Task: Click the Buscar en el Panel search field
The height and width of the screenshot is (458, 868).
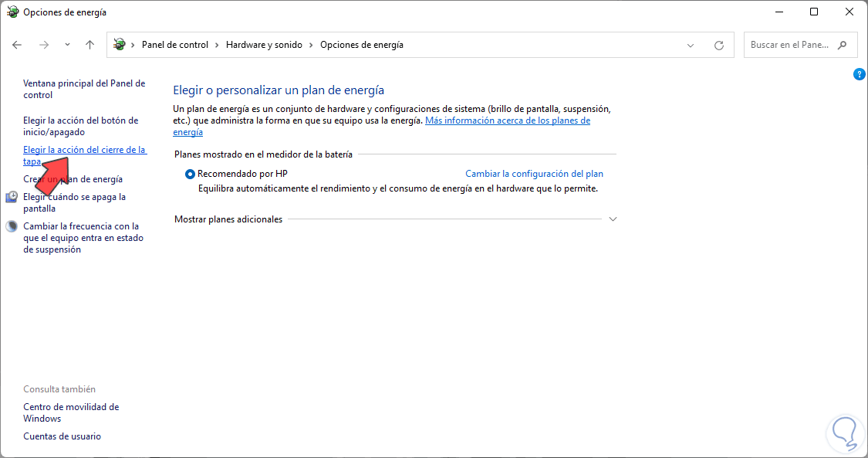Action: click(x=800, y=45)
